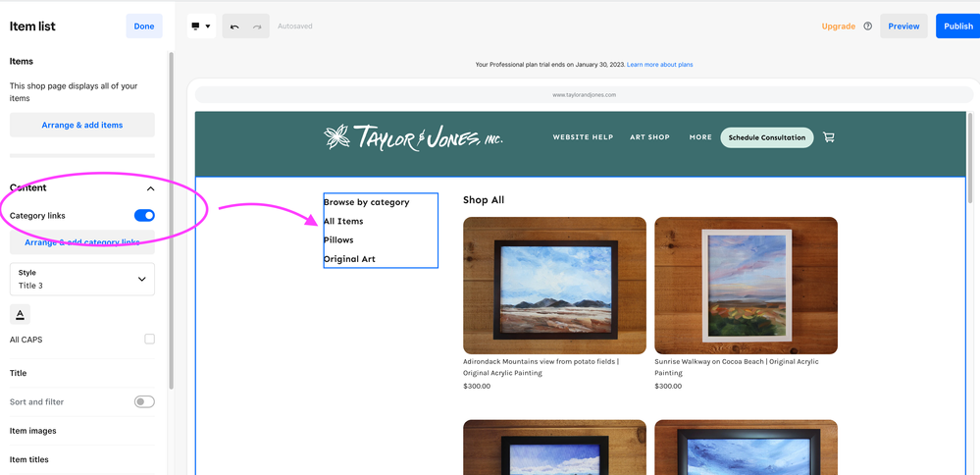Click the Arrange & add items button
The height and width of the screenshot is (475, 980).
tap(82, 125)
